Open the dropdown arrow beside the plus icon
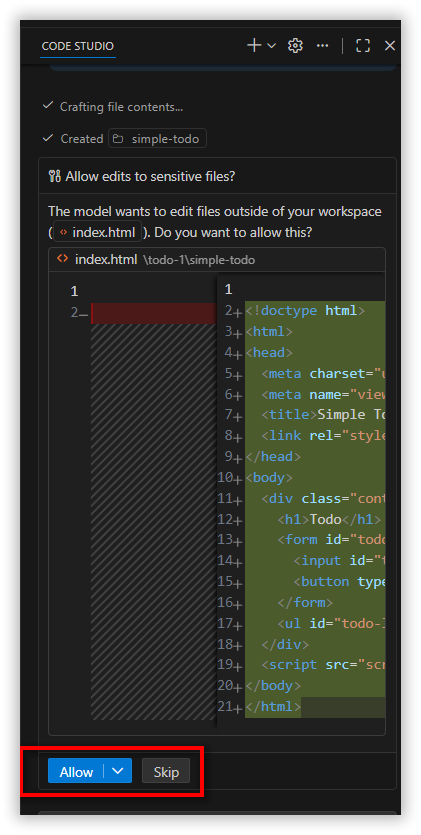Viewport: 421px width, 835px height. click(x=271, y=46)
